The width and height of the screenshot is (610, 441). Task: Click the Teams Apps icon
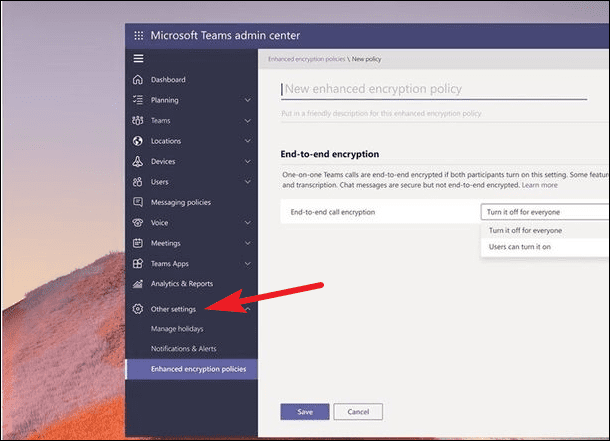[138, 264]
